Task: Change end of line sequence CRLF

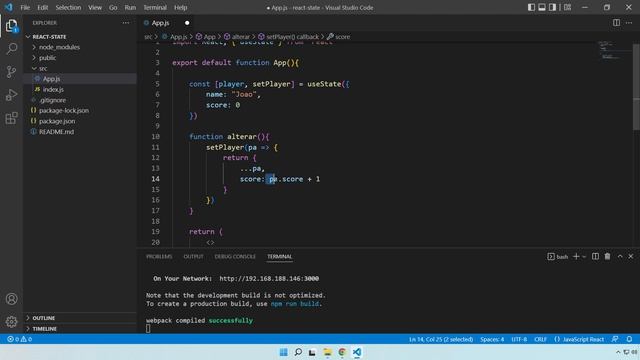Action: point(540,339)
